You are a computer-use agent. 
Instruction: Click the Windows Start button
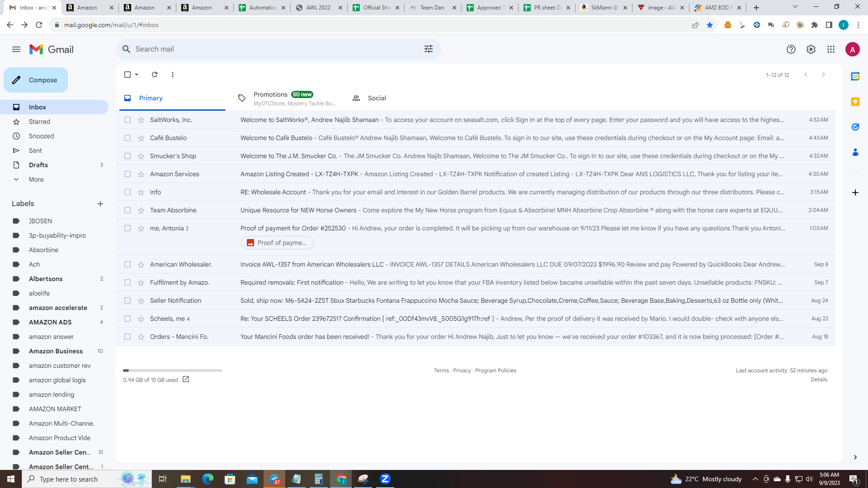(x=11, y=479)
